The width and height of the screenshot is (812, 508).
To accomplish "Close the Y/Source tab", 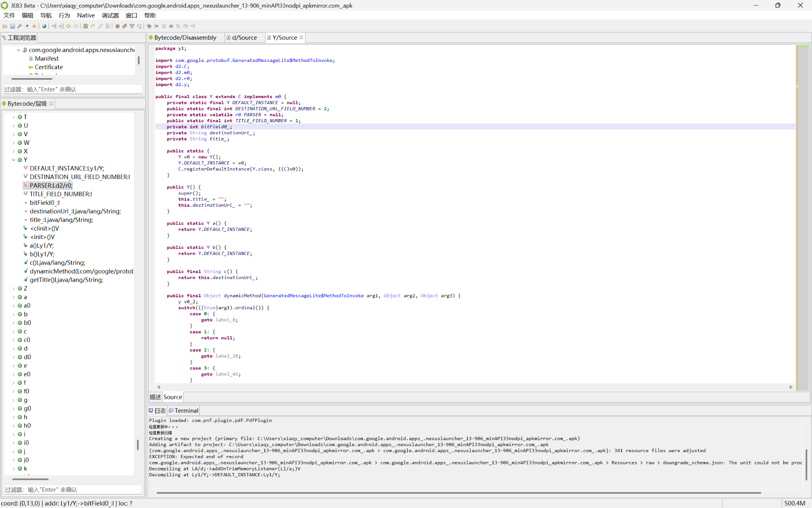I will pyautogui.click(x=301, y=38).
